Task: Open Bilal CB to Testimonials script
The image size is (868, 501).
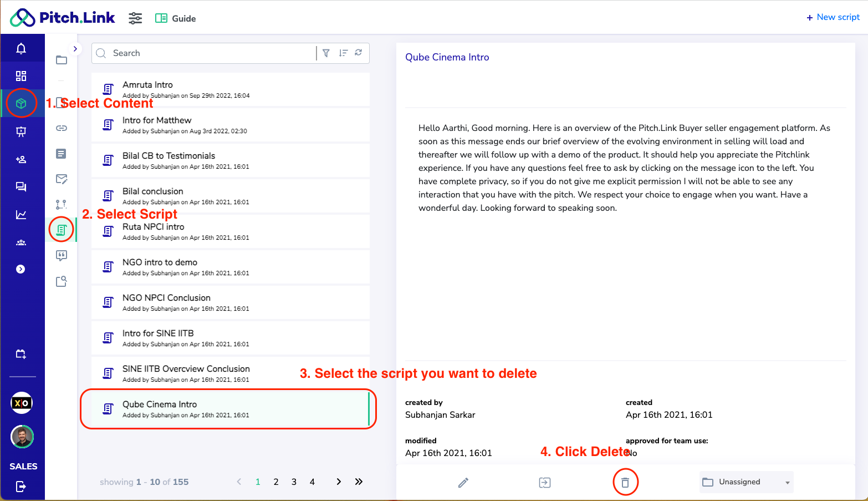Action: 231,160
